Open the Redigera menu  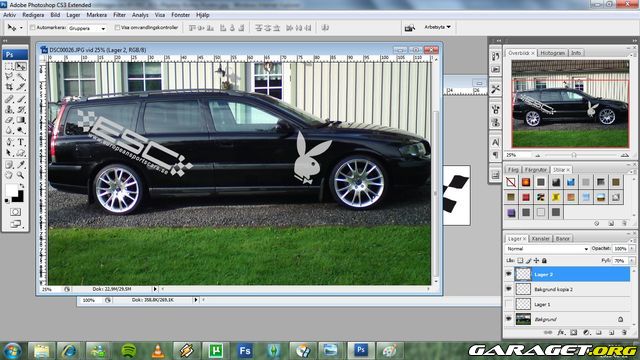(x=33, y=15)
